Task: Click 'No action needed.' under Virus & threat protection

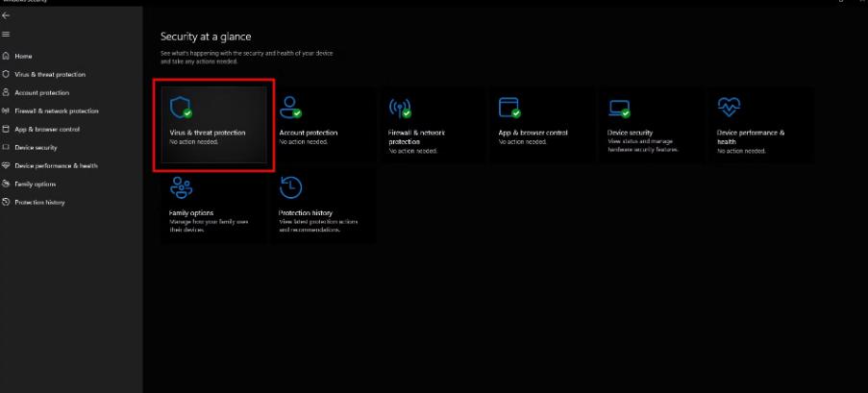Action: click(194, 141)
